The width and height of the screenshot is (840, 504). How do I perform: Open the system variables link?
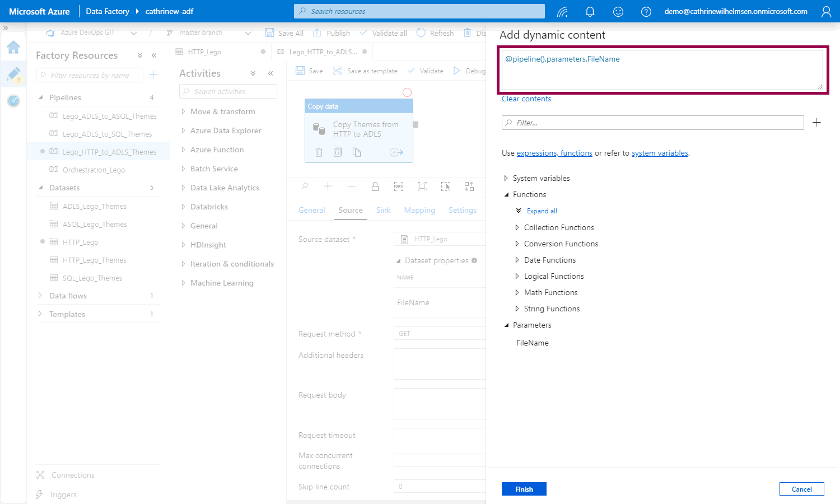pos(660,153)
